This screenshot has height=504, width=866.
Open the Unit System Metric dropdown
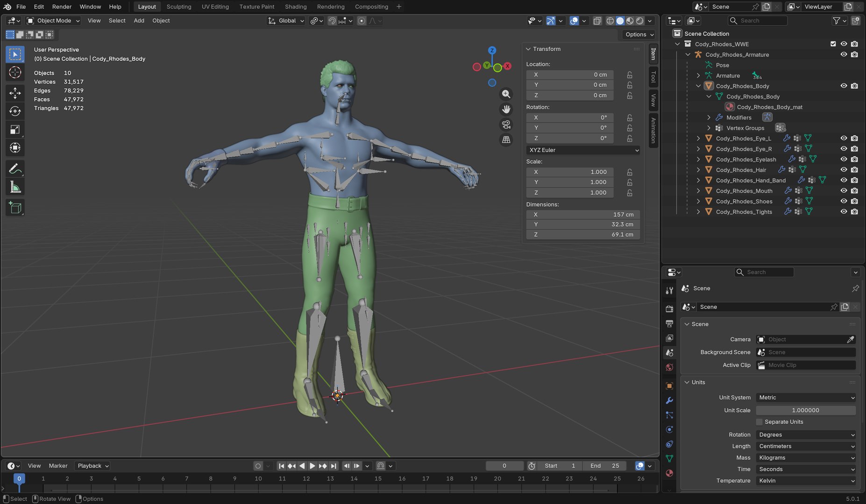click(806, 398)
